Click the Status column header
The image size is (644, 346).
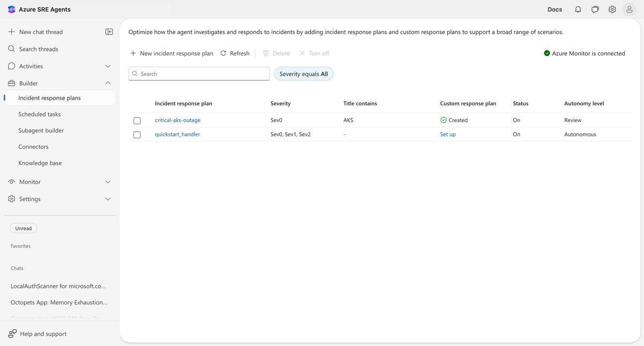[521, 103]
